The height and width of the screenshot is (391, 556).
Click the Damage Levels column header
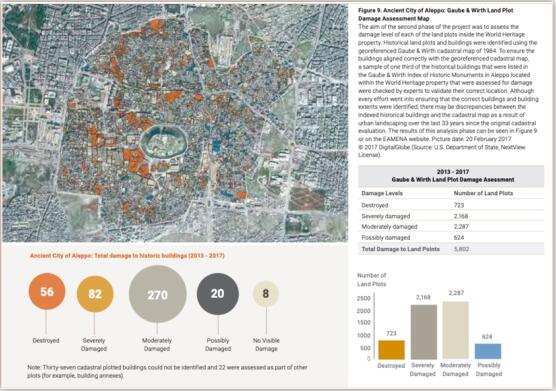pos(382,193)
